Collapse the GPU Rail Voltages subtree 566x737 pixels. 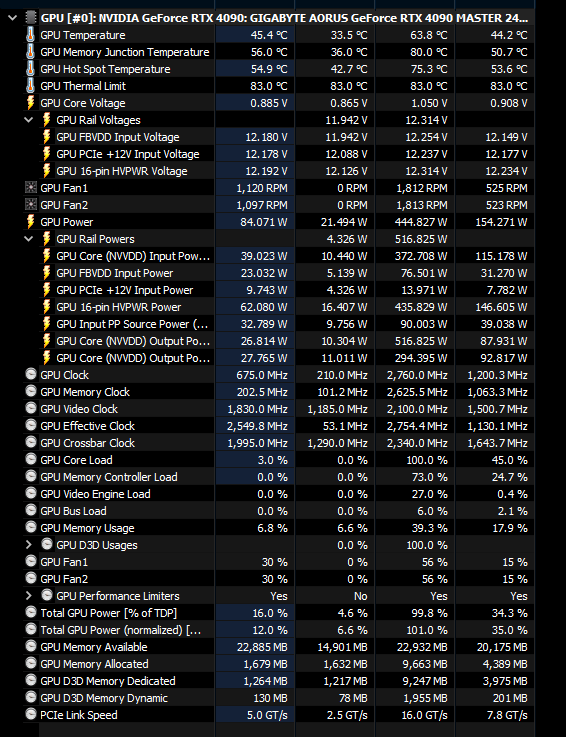tap(29, 120)
